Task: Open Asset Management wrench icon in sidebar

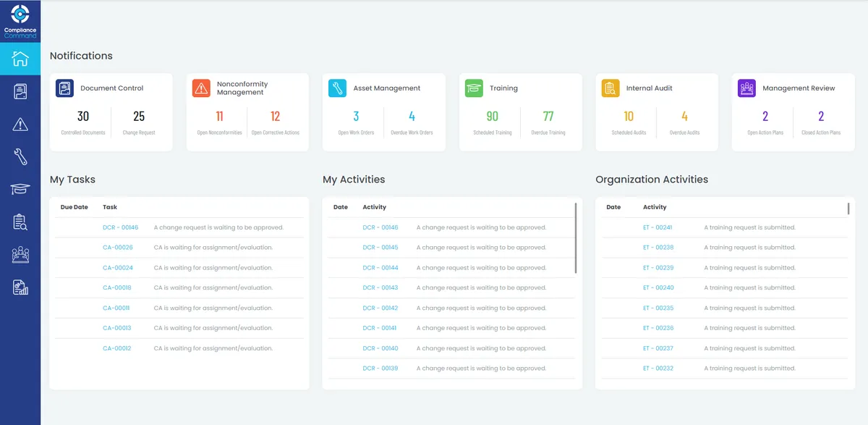Action: coord(20,157)
